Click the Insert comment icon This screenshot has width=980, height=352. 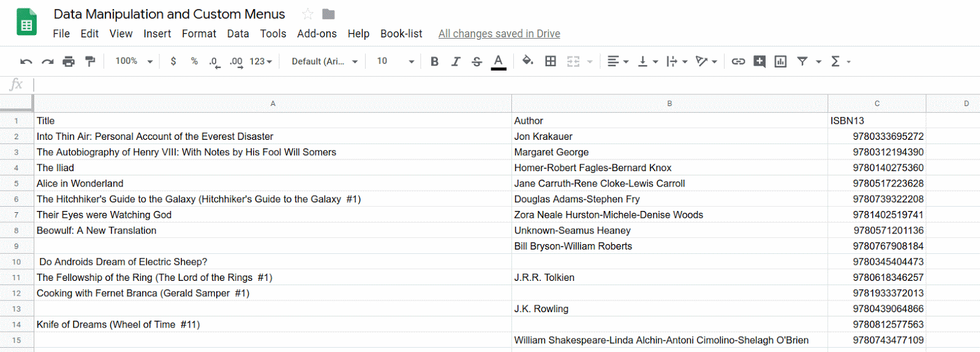[759, 61]
